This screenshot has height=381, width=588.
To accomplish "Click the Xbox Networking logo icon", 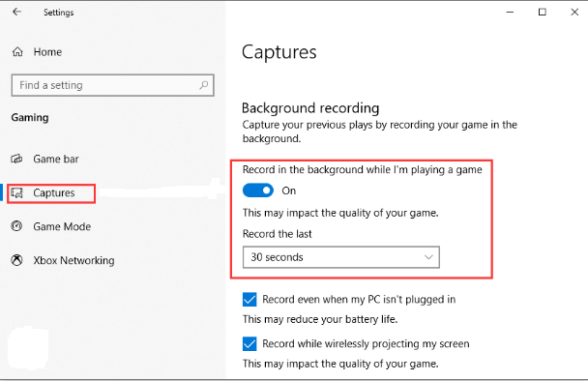I will click(16, 260).
